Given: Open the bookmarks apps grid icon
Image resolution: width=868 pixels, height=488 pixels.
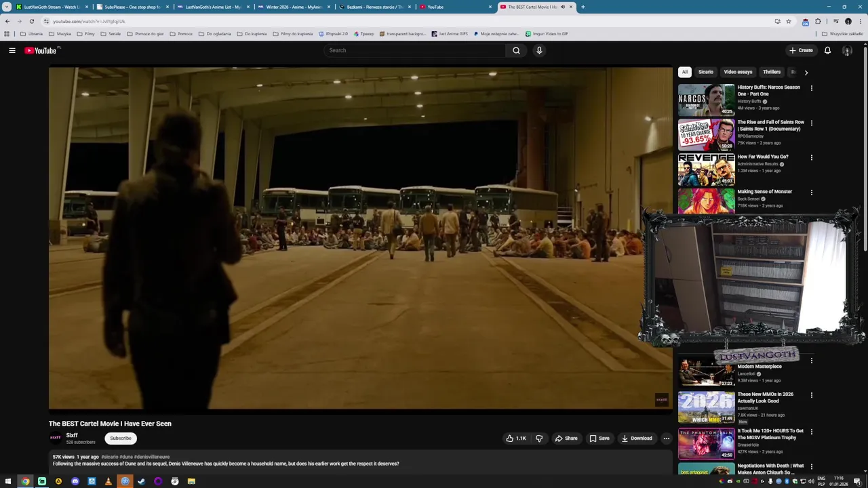Looking at the screenshot, I should point(7,33).
